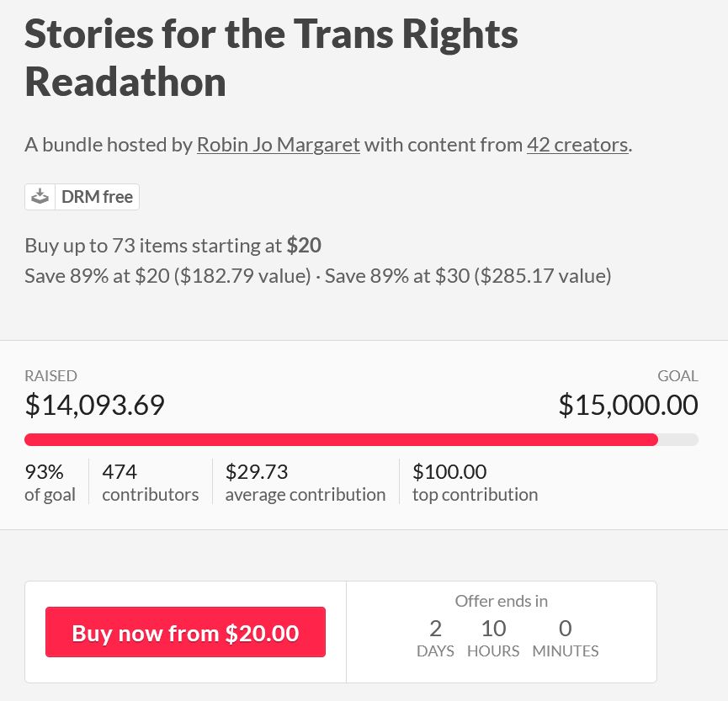This screenshot has width=728, height=701.
Task: Select the RAISED amount $14,093.69
Action: click(94, 405)
